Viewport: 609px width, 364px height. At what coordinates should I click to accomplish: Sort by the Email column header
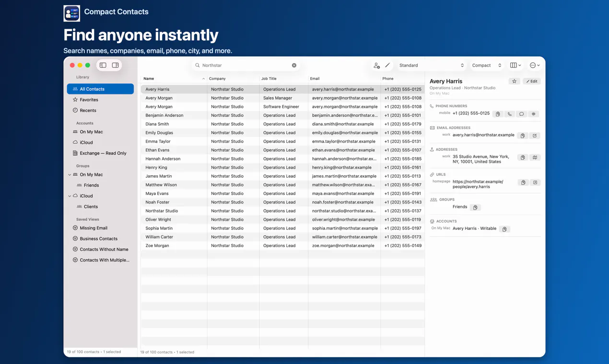(x=344, y=79)
